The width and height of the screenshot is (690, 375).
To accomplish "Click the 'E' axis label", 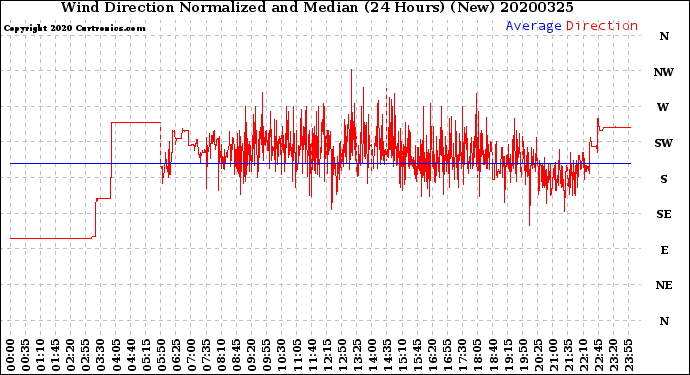I will point(664,250).
